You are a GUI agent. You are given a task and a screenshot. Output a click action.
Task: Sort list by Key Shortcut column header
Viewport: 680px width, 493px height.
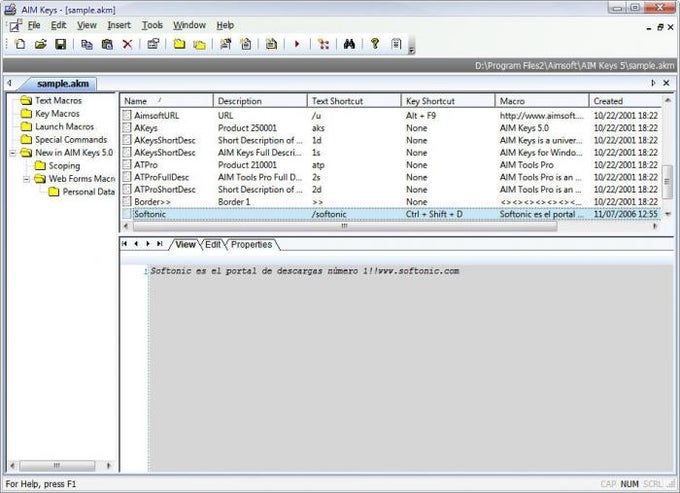[x=430, y=101]
